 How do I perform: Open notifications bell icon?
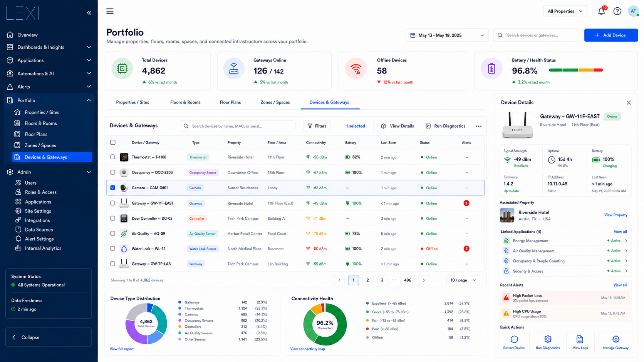[x=601, y=11]
